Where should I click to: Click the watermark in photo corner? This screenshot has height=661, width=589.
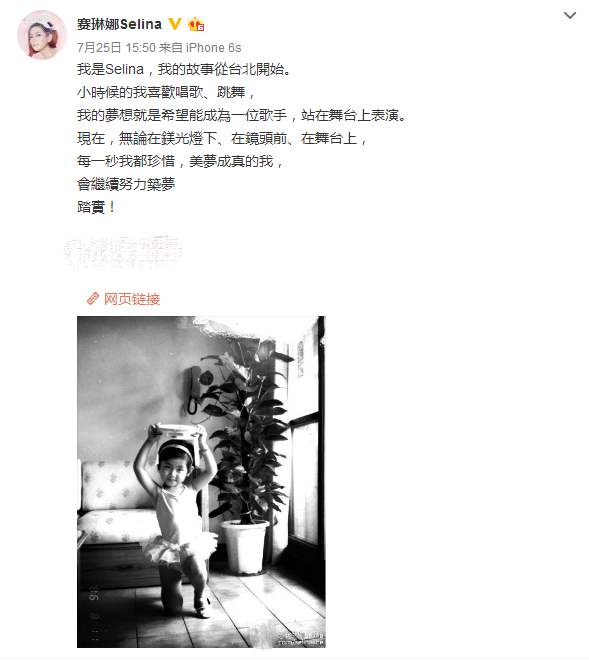point(301,638)
